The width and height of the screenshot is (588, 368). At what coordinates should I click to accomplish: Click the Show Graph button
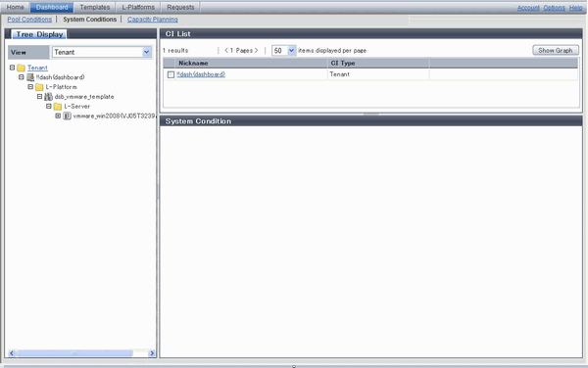tap(556, 50)
